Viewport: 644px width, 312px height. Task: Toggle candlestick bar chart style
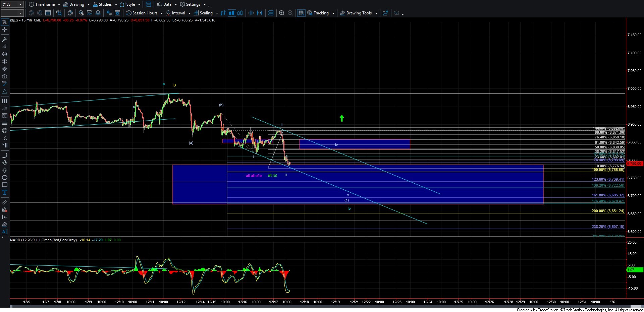point(231,13)
